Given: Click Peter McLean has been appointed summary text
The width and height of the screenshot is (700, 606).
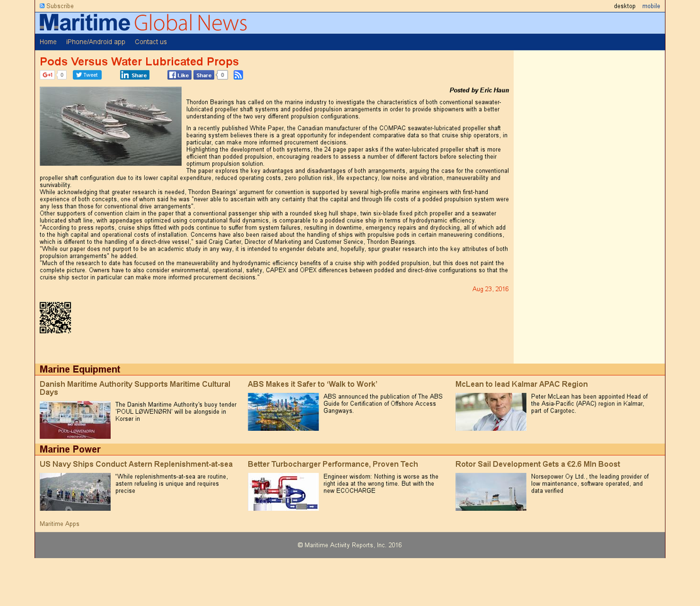Looking at the screenshot, I should coord(589,404).
